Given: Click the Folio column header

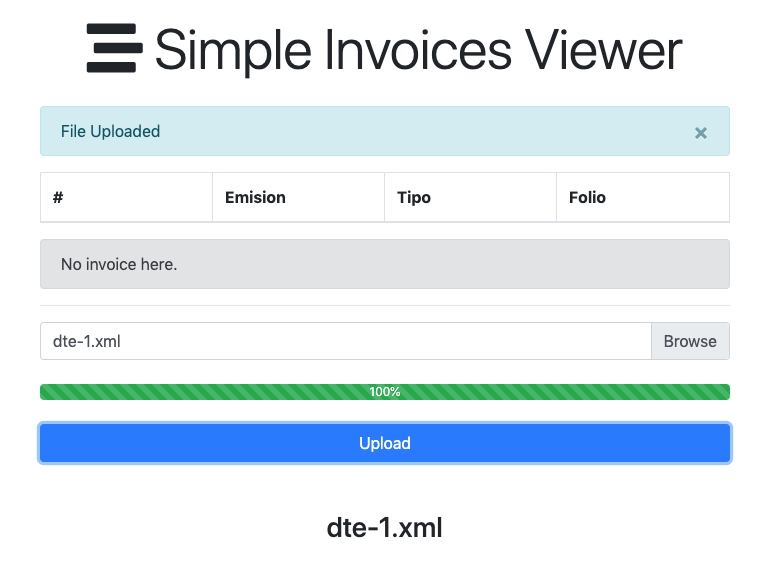Looking at the screenshot, I should tap(643, 197).
